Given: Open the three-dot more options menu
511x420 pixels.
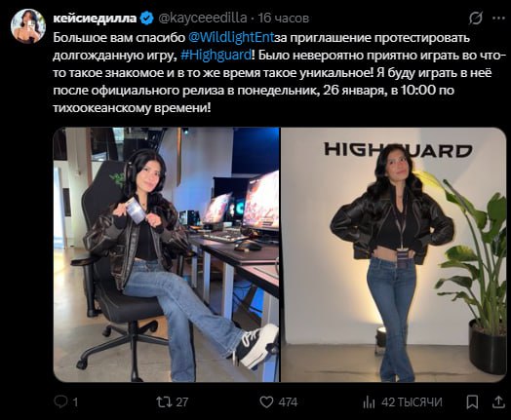Looking at the screenshot, I should pyautogui.click(x=498, y=19).
